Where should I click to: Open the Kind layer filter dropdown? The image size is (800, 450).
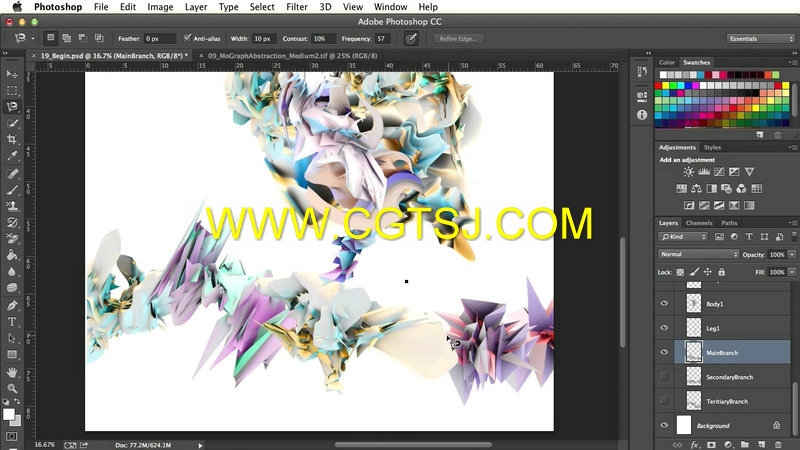point(683,237)
